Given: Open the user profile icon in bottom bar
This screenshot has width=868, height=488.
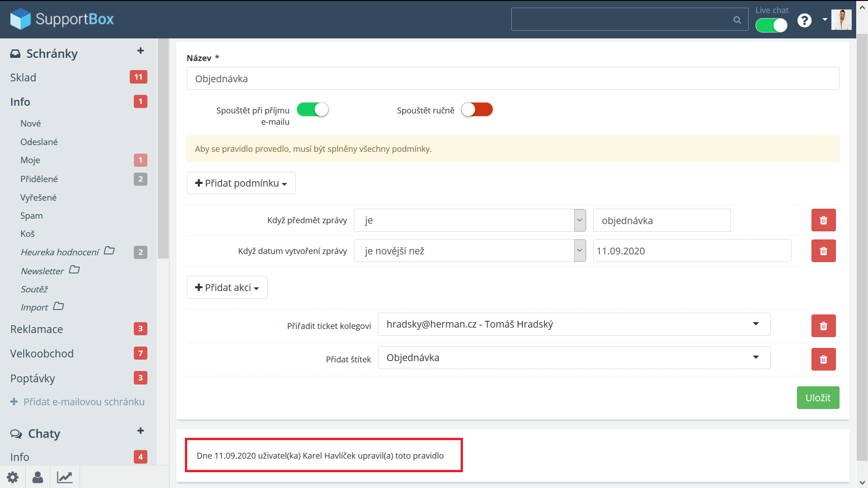Looking at the screenshot, I should point(38,477).
